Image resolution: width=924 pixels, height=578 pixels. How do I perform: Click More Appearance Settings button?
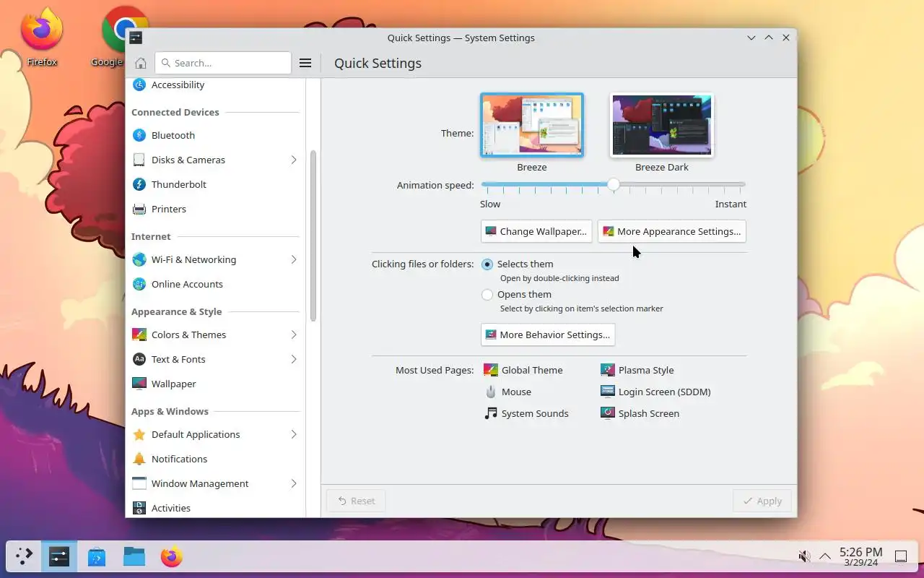point(671,231)
